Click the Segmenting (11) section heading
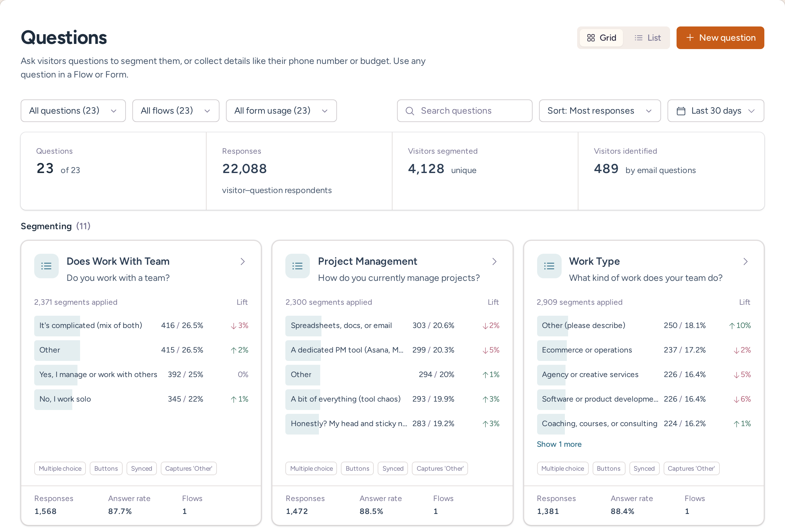 coord(56,226)
